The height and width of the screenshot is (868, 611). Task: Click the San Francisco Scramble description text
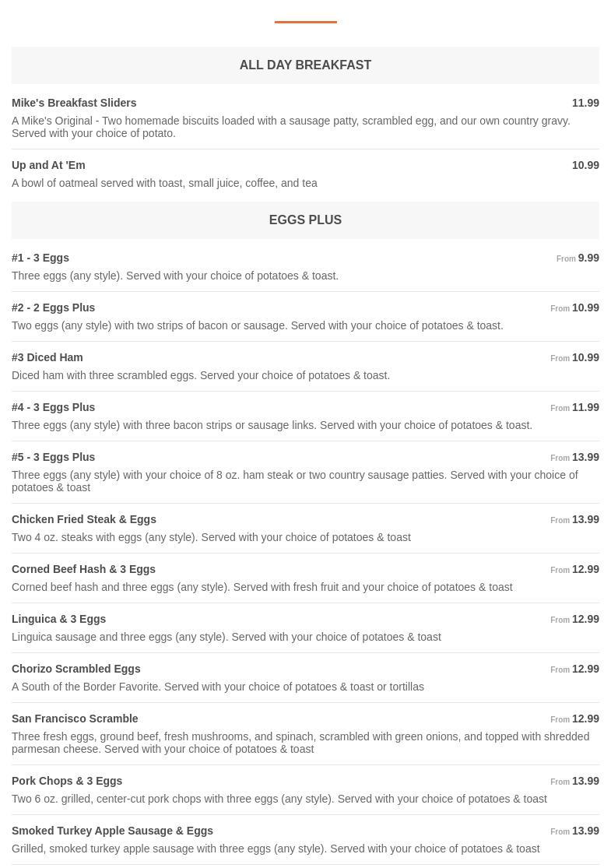click(300, 743)
